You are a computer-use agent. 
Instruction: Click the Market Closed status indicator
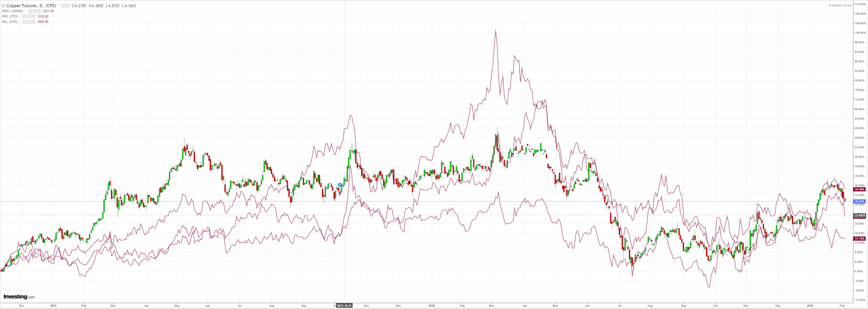click(x=840, y=5)
